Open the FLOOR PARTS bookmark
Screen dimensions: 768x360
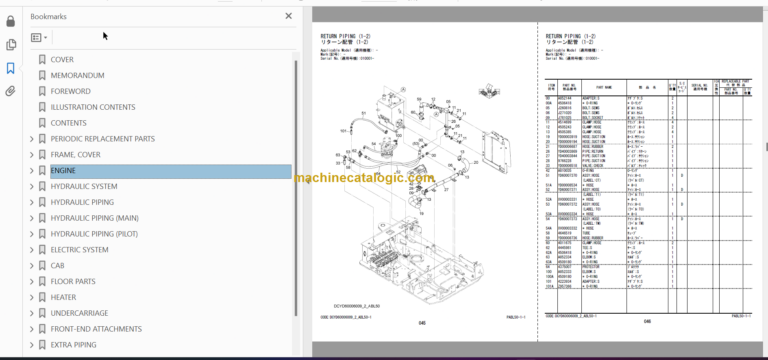(x=73, y=282)
